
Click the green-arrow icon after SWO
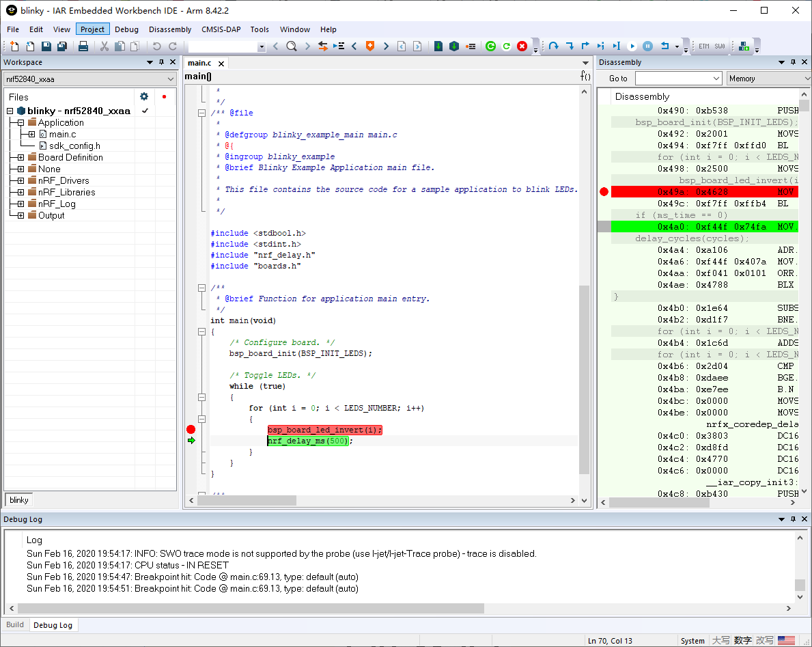(x=744, y=46)
